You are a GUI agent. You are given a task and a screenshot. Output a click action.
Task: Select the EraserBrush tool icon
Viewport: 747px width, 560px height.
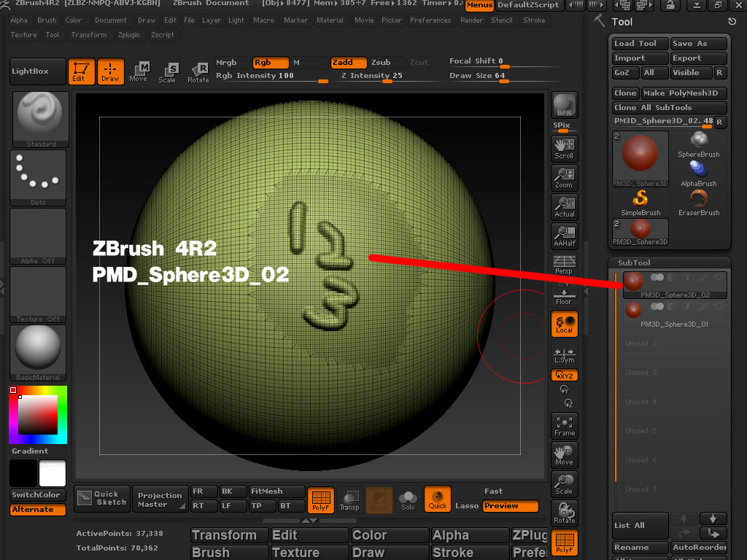click(x=699, y=203)
